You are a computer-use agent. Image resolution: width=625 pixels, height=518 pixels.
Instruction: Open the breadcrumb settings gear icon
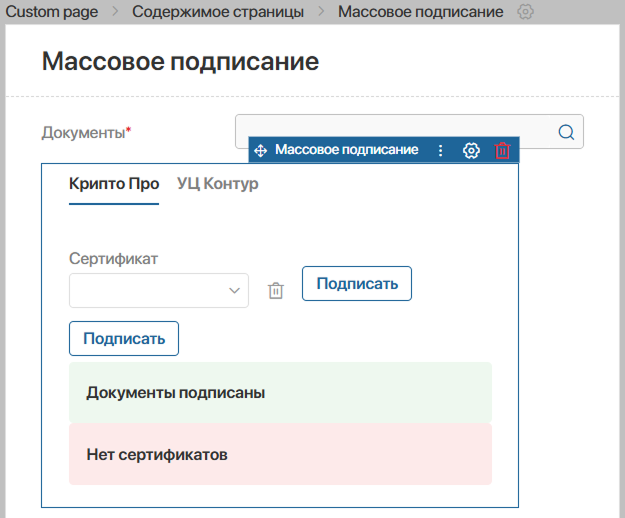(525, 12)
